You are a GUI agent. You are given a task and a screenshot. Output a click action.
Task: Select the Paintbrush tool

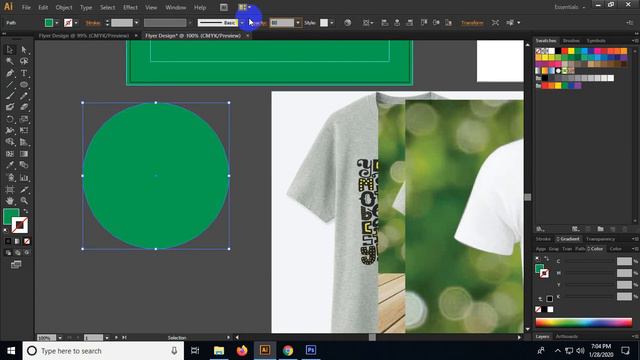[x=10, y=96]
